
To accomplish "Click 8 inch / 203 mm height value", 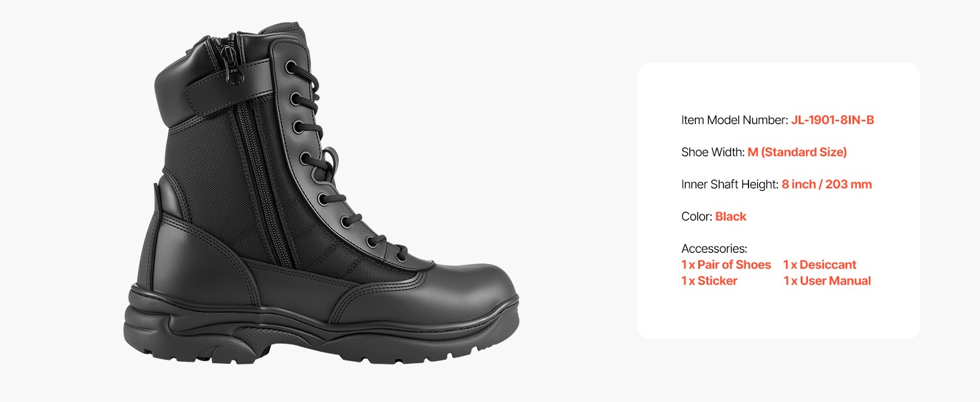I will pos(827,184).
